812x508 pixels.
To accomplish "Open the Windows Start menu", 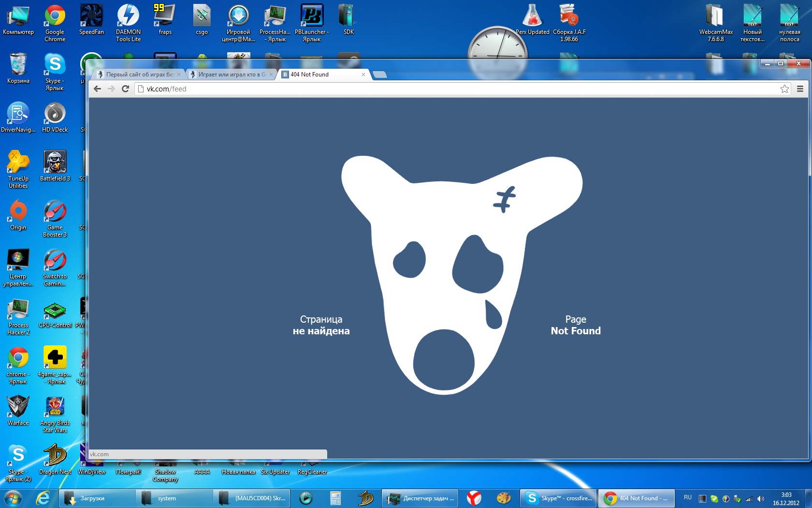I will [13, 498].
